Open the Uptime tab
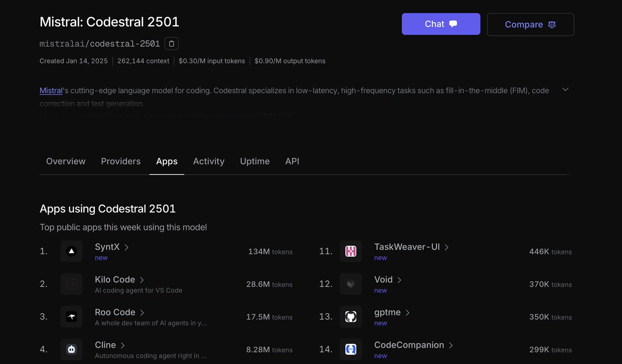The width and height of the screenshot is (622, 364). [x=255, y=162]
